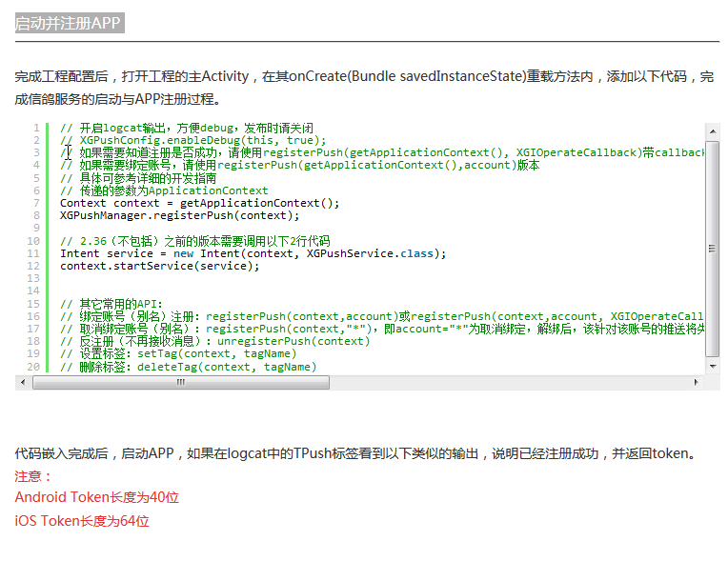Screen dimensions: 728x561
Task: Click code line context.startService(service);
Action: pyautogui.click(x=160, y=266)
